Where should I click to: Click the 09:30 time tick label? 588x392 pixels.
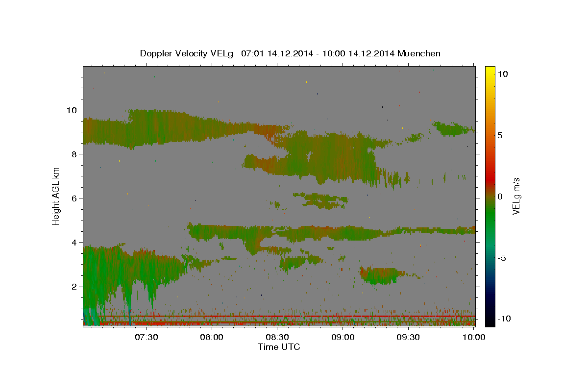coord(408,338)
